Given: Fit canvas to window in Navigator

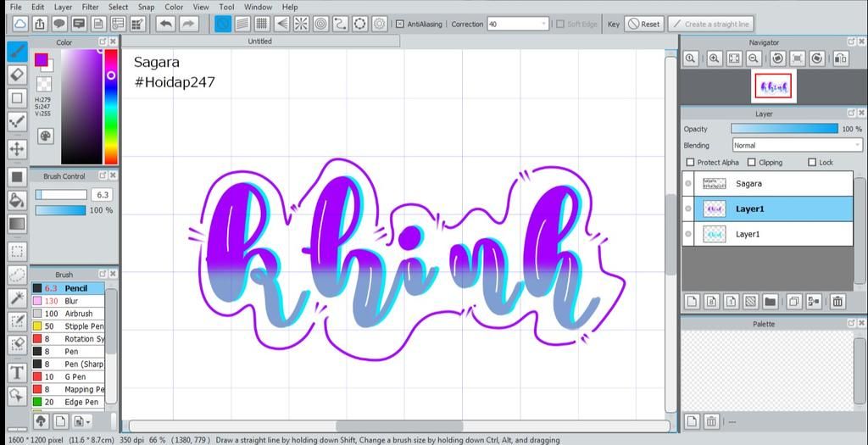Looking at the screenshot, I should pos(733,58).
